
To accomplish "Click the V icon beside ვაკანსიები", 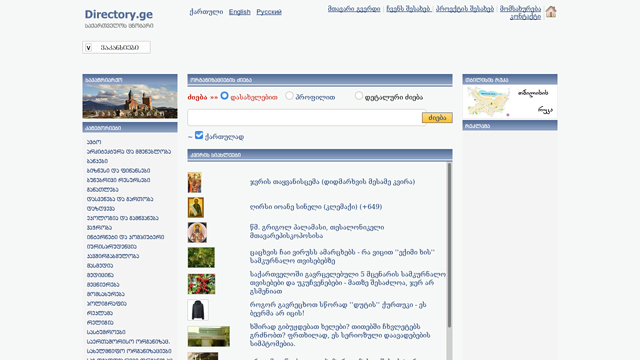I will [x=88, y=48].
